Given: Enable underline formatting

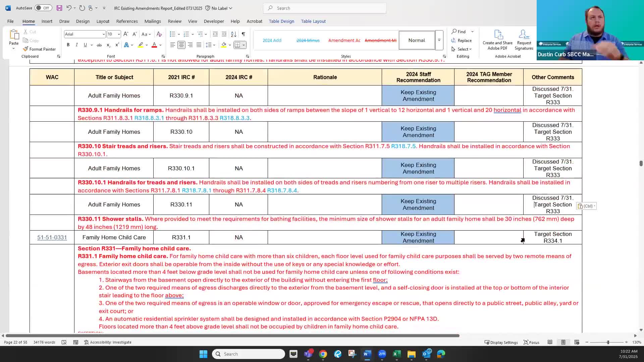Looking at the screenshot, I should tap(85, 45).
